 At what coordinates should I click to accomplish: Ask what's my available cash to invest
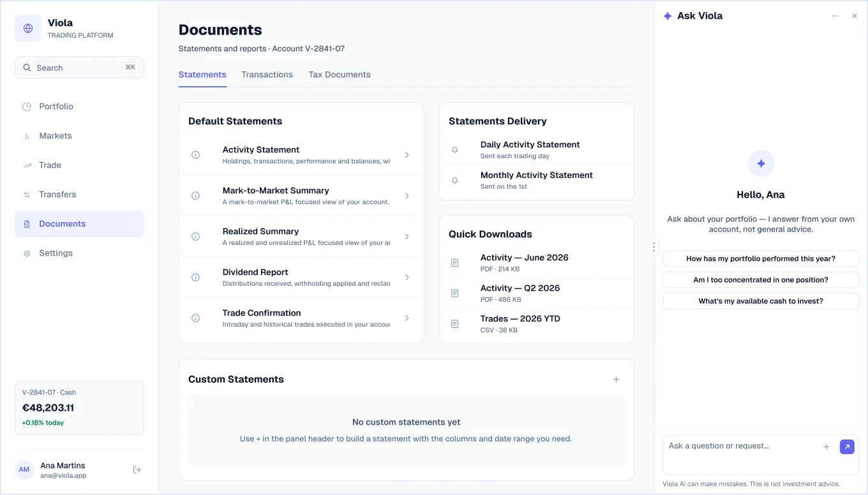(761, 301)
